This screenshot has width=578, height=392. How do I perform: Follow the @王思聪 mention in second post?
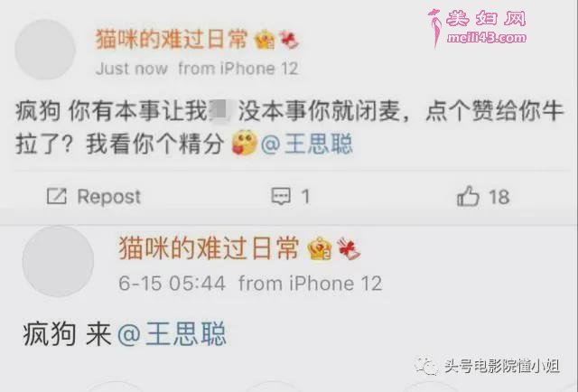[x=172, y=334]
